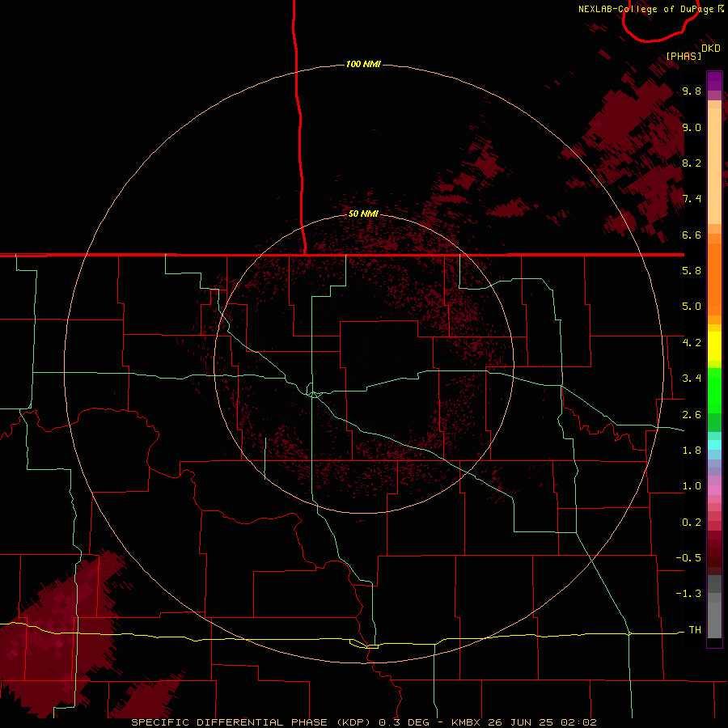
Task: Click the 4.2 value on color scale
Action: (x=692, y=343)
